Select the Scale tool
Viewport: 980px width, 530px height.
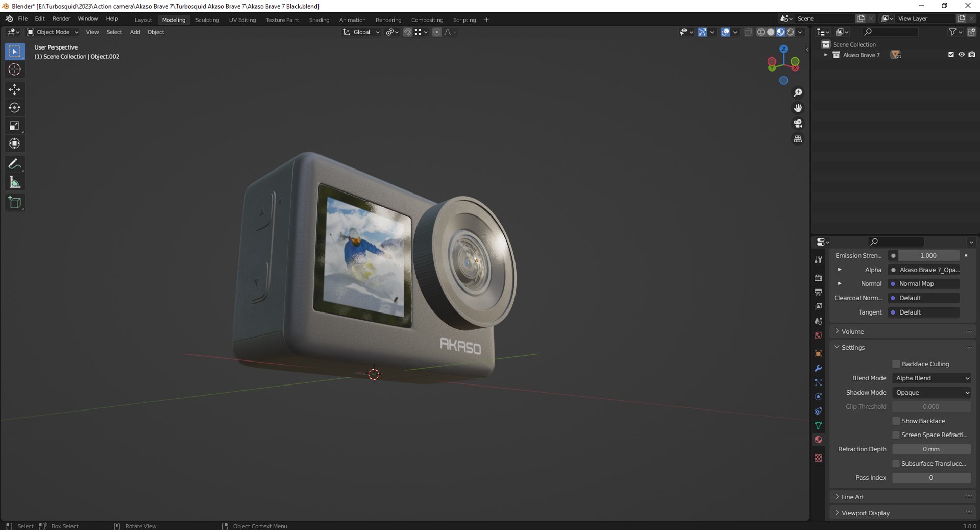click(x=14, y=126)
